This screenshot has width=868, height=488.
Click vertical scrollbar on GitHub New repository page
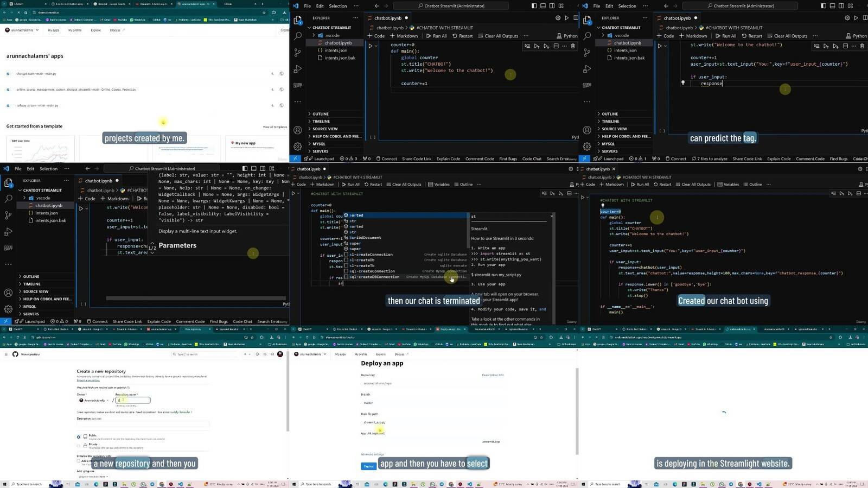[287, 391]
